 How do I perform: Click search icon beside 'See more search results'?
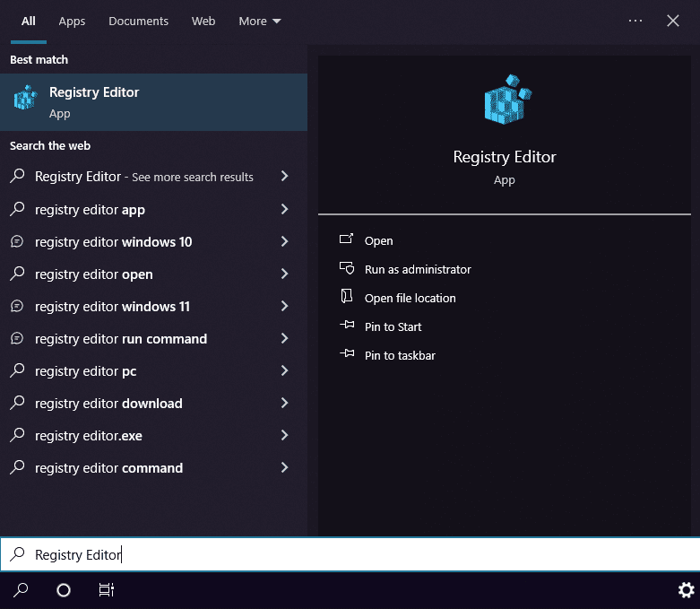point(17,176)
